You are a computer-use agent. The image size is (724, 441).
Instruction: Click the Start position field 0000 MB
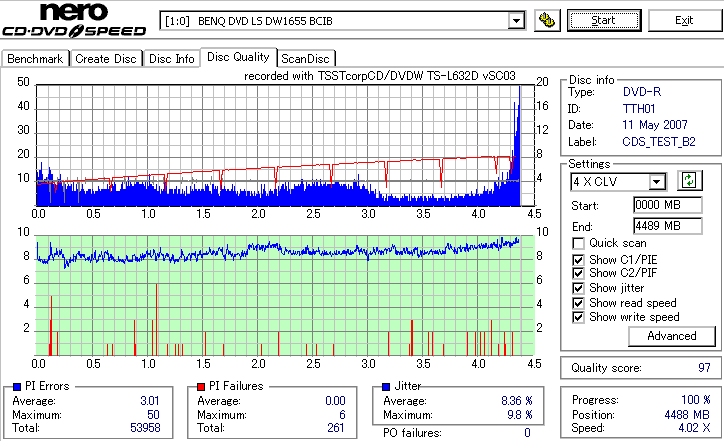click(x=668, y=205)
